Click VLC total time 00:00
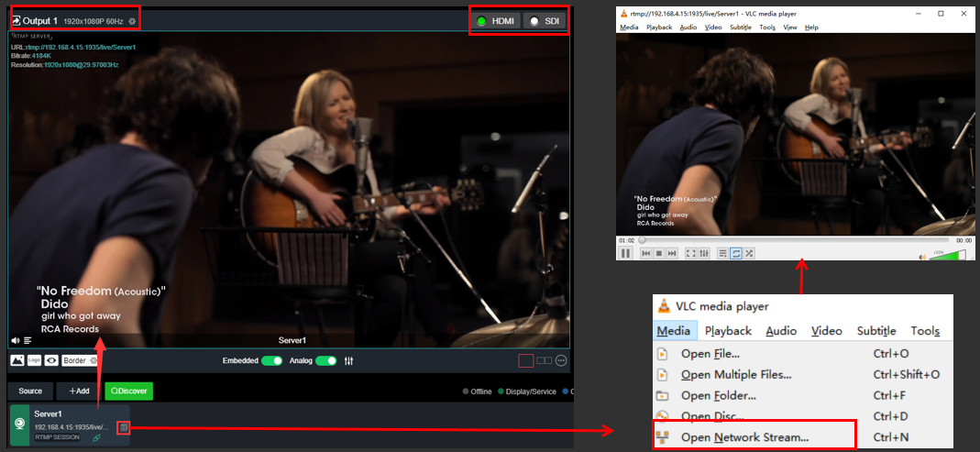The image size is (980, 452). pyautogui.click(x=963, y=240)
